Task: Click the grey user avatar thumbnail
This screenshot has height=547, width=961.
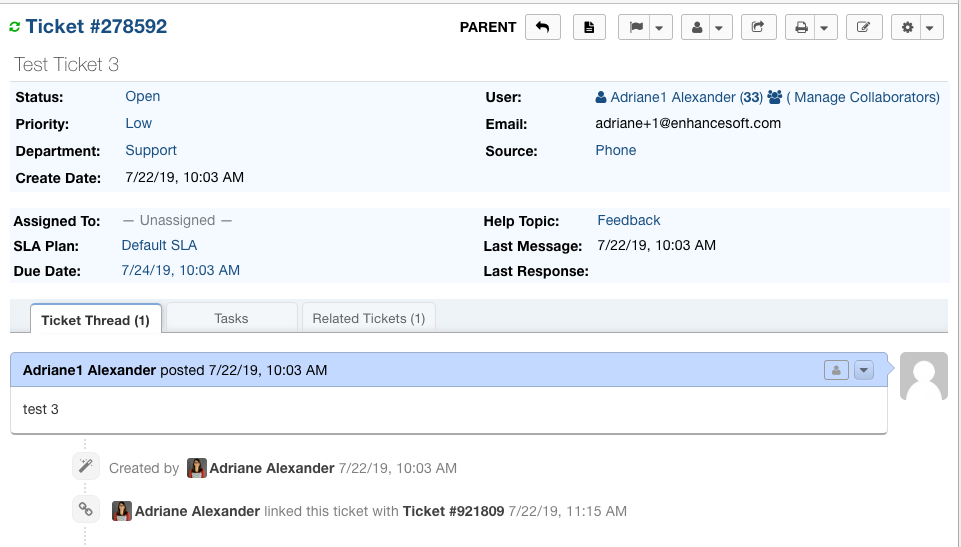Action: pos(924,376)
